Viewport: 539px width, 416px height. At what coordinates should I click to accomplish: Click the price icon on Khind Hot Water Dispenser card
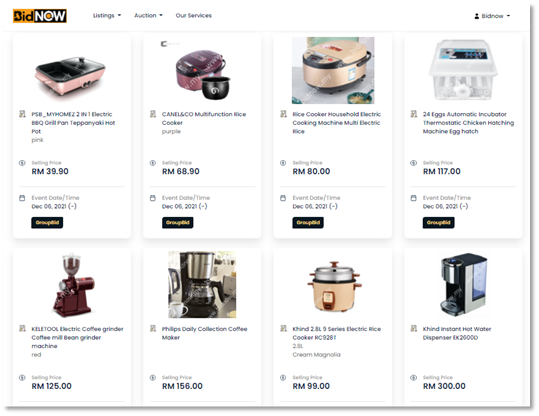point(414,378)
